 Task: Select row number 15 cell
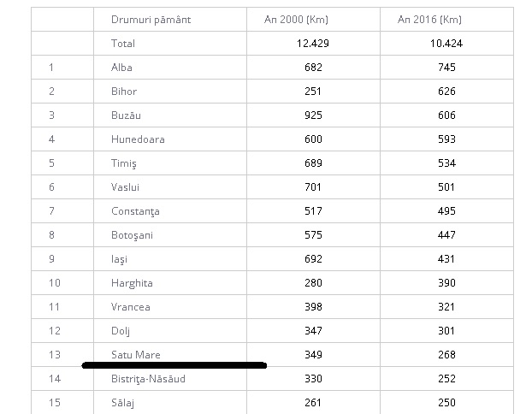55,402
